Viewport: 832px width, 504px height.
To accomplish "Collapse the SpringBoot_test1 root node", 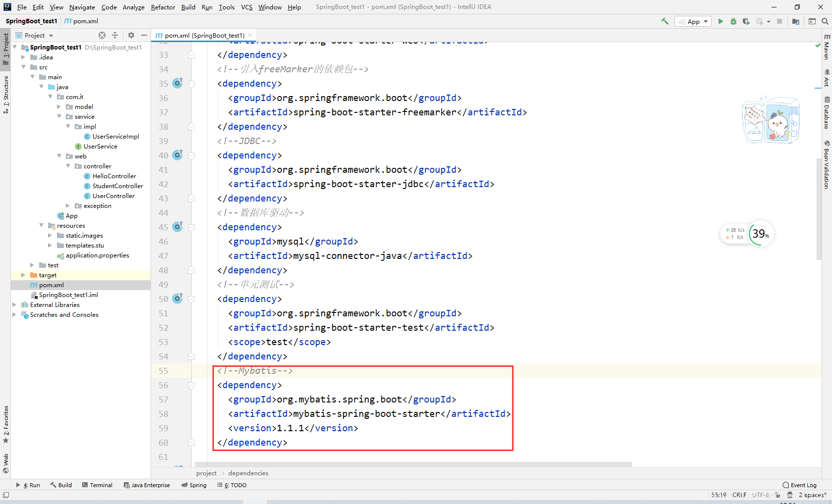I will point(14,47).
